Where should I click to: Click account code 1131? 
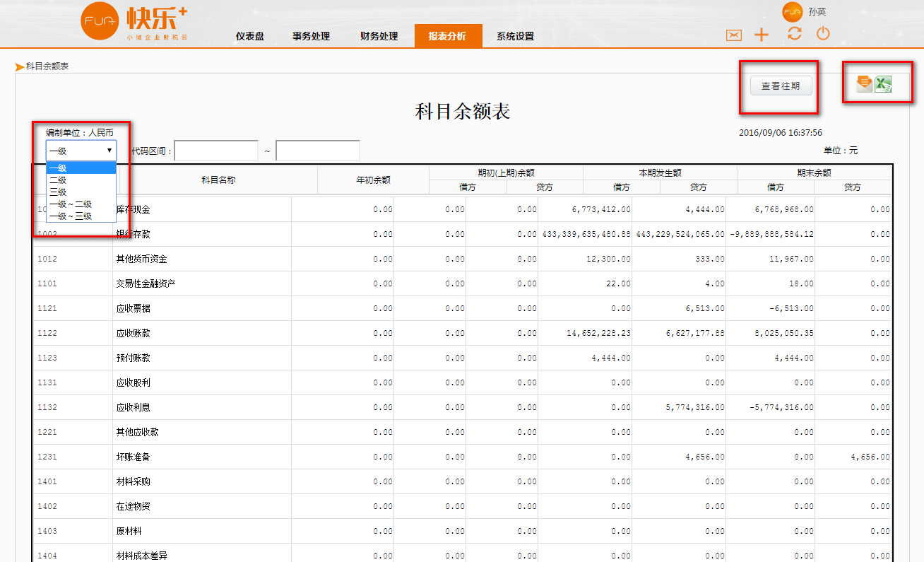[x=47, y=382]
